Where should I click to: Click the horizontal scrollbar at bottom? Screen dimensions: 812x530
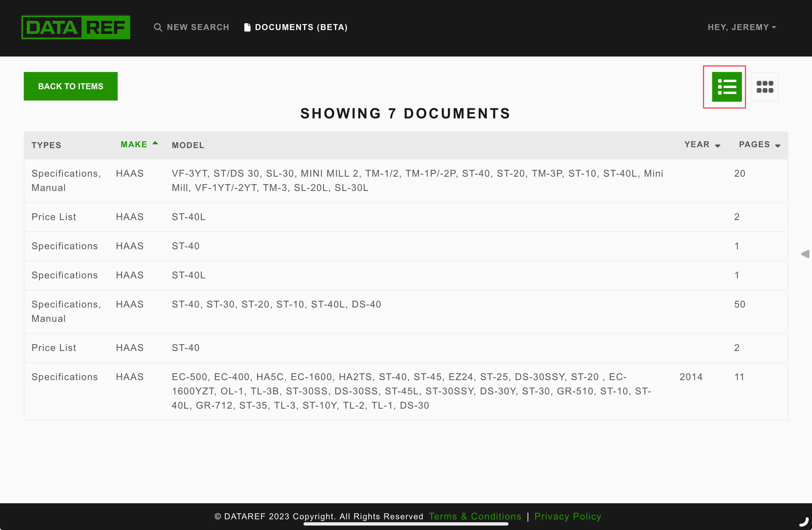click(406, 524)
